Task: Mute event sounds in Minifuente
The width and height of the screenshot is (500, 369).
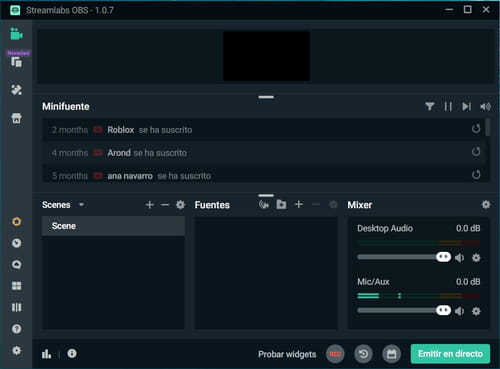Action: coord(485,106)
